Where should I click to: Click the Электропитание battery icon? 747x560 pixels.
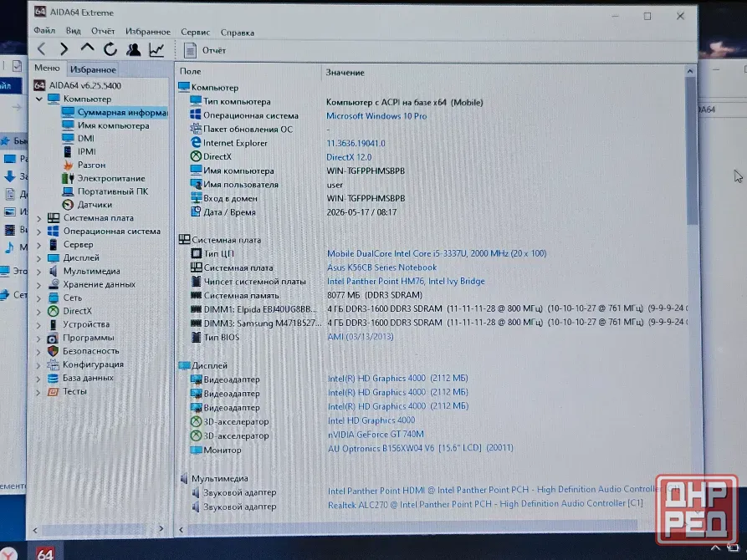[68, 178]
